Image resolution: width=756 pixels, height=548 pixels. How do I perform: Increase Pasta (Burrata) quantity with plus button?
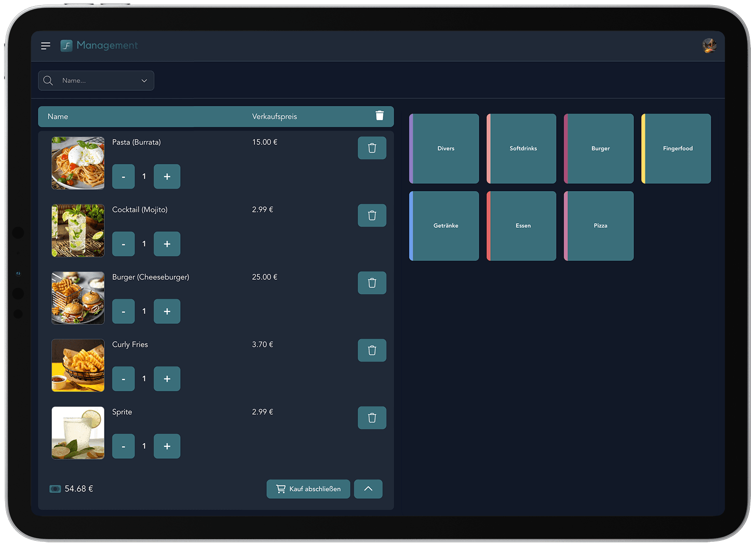pos(167,176)
